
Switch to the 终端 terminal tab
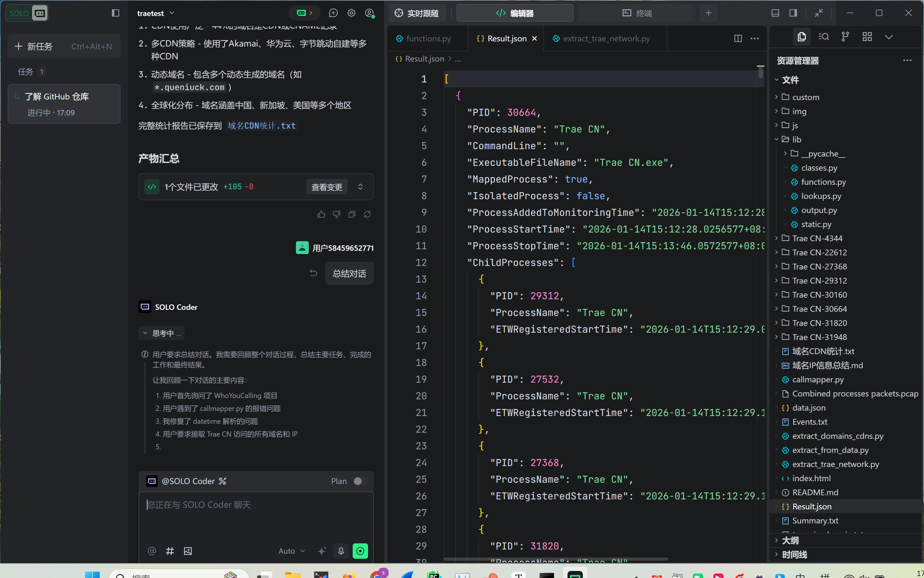click(637, 13)
